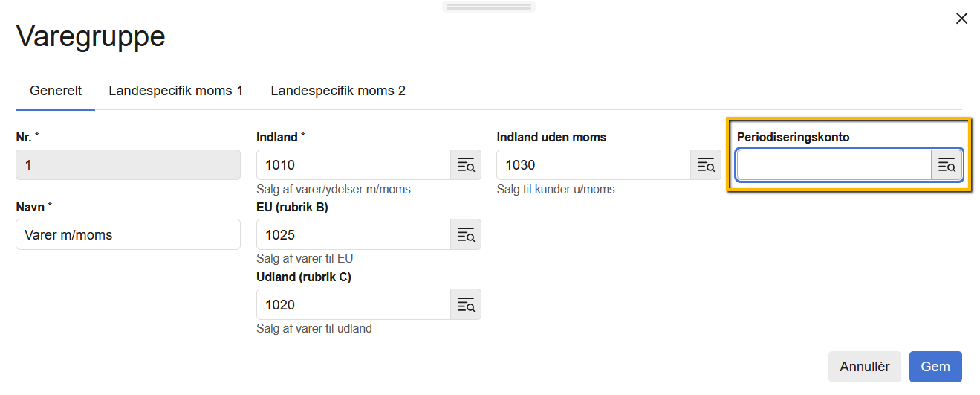
Task: Open the Landespecifik moms 1 tab
Action: pyautogui.click(x=175, y=91)
